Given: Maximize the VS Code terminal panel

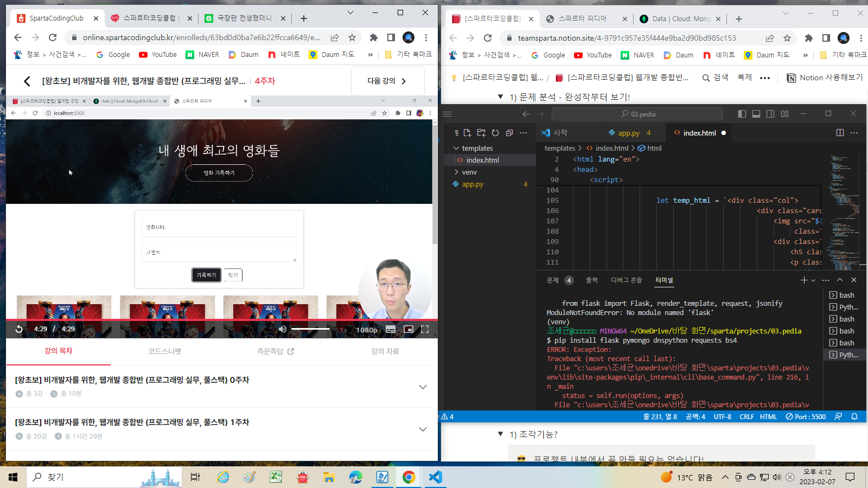Looking at the screenshot, I should point(840,280).
